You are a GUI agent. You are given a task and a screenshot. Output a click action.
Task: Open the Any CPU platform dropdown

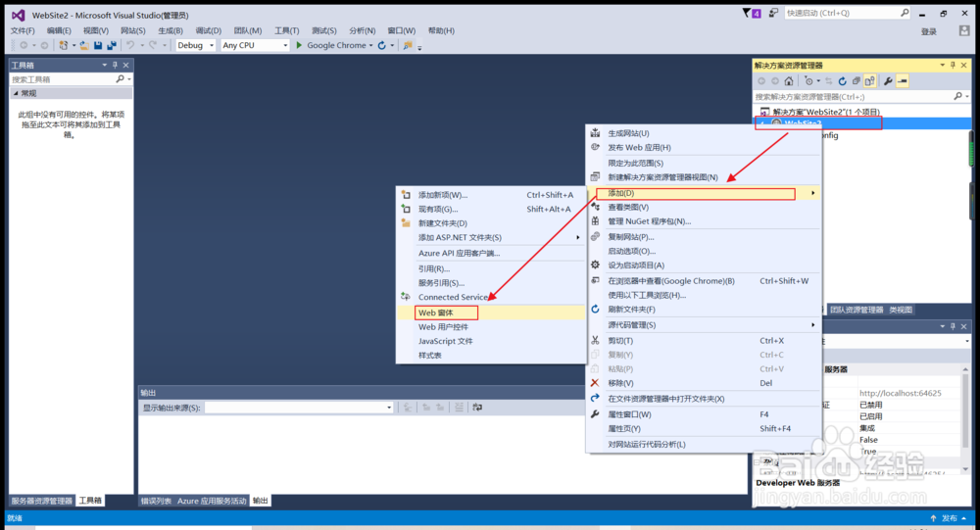[285, 45]
